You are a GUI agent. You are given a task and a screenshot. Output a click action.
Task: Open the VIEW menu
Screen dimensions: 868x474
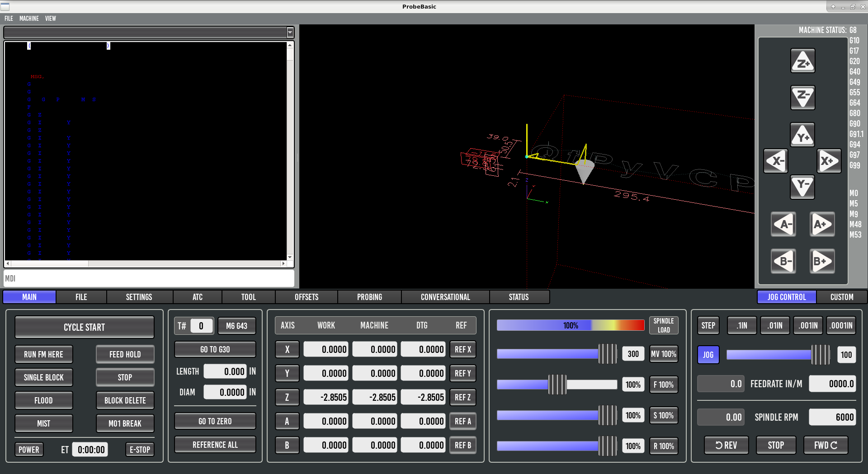pyautogui.click(x=51, y=19)
